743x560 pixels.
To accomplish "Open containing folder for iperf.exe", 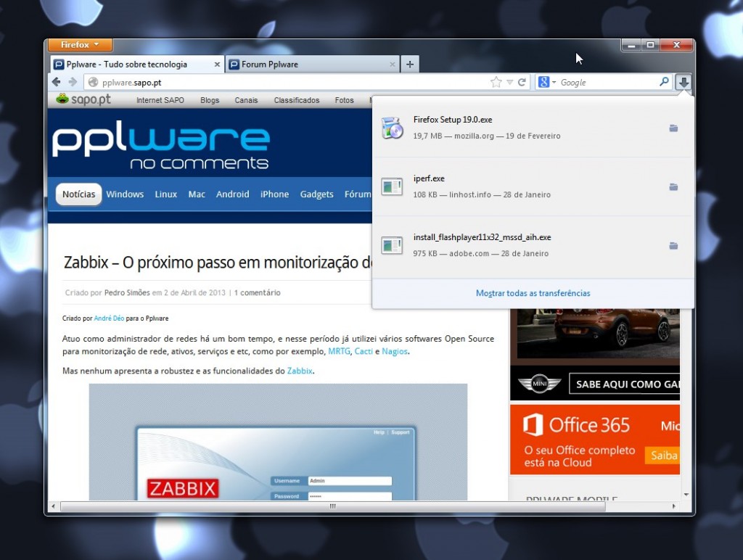I will point(673,186).
